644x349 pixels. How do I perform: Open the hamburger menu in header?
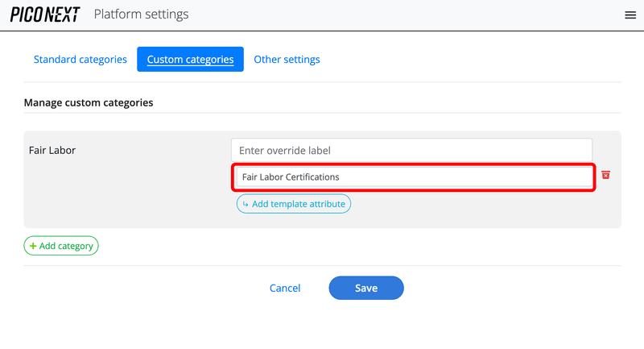(630, 15)
